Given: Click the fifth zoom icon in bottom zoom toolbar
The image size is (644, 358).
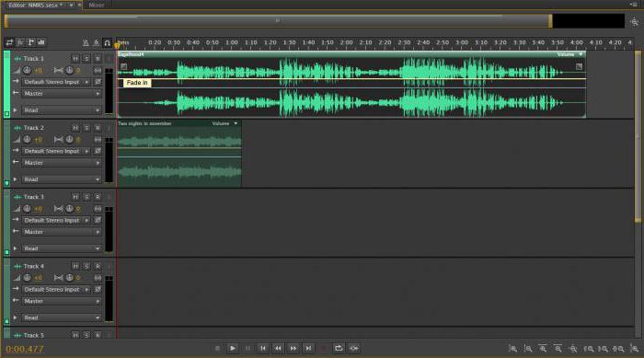Looking at the screenshot, I should pos(573,349).
